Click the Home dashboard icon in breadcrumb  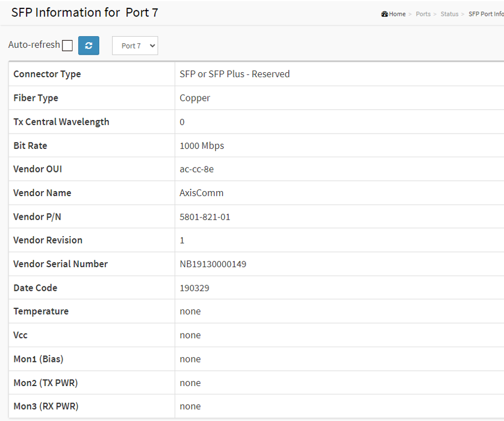pyautogui.click(x=385, y=14)
